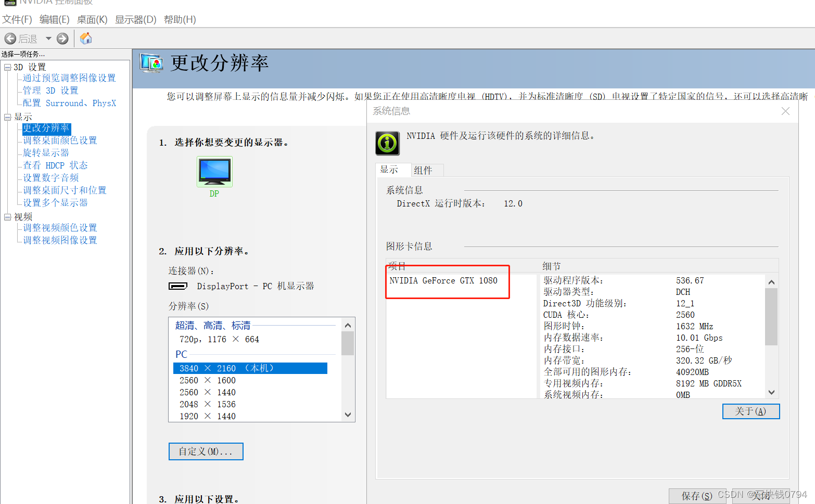Screen dimensions: 815x504
Task: Click graphics card details scroll down arrow
Action: point(771,393)
